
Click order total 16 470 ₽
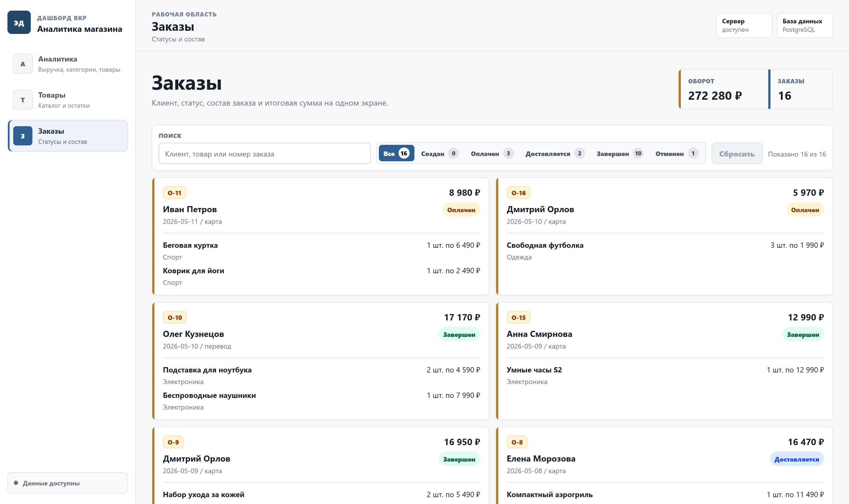(x=806, y=442)
